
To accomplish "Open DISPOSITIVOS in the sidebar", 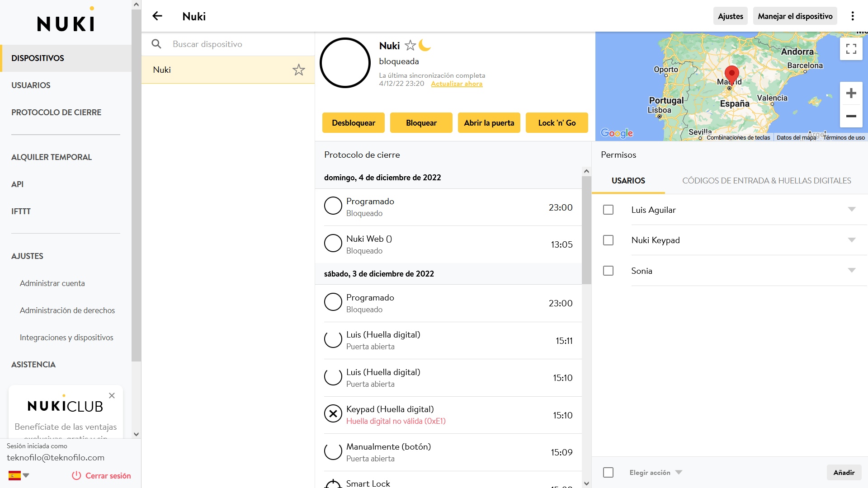I will coord(66,58).
